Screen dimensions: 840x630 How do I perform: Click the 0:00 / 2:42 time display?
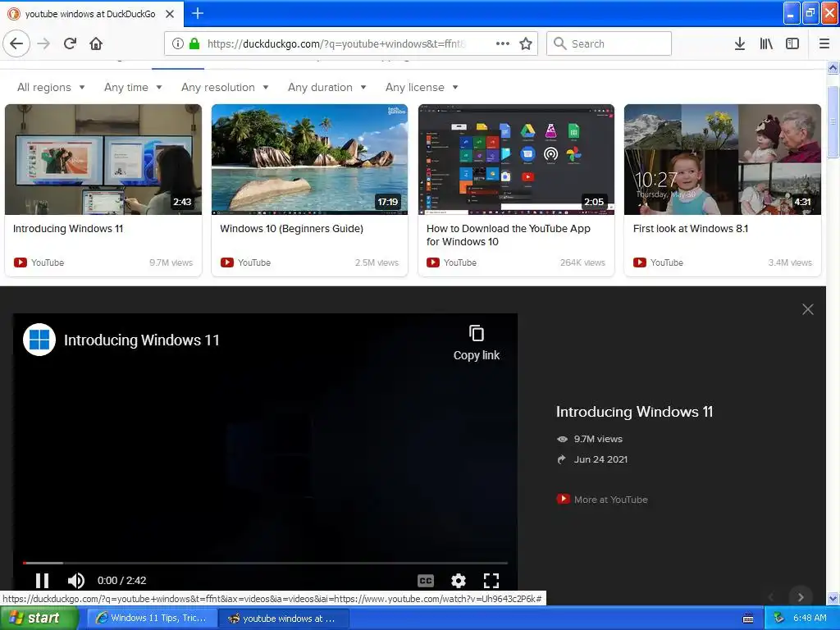click(x=121, y=580)
